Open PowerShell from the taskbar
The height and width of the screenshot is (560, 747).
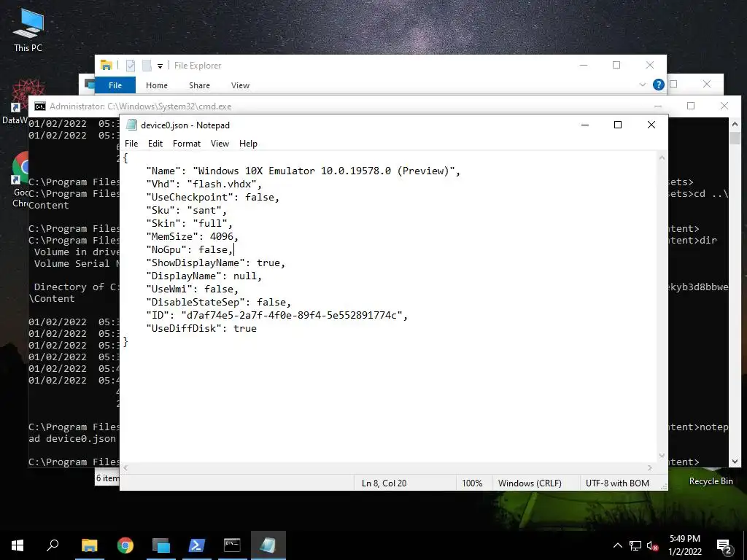(x=196, y=545)
